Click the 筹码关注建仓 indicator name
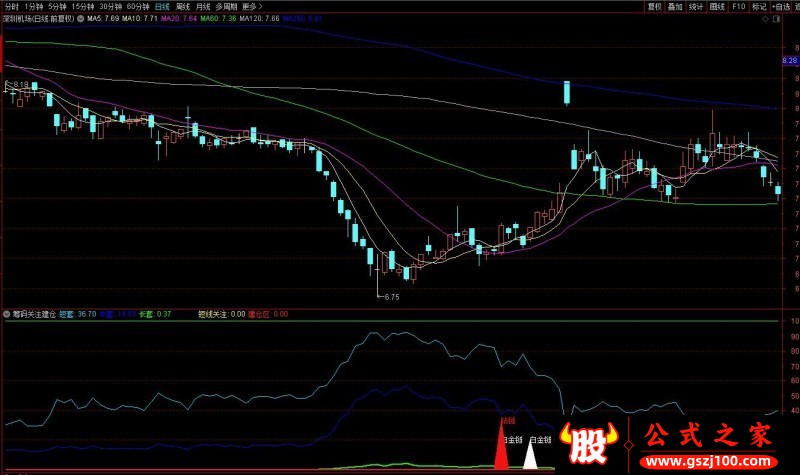The height and width of the screenshot is (475, 800). coord(34,314)
